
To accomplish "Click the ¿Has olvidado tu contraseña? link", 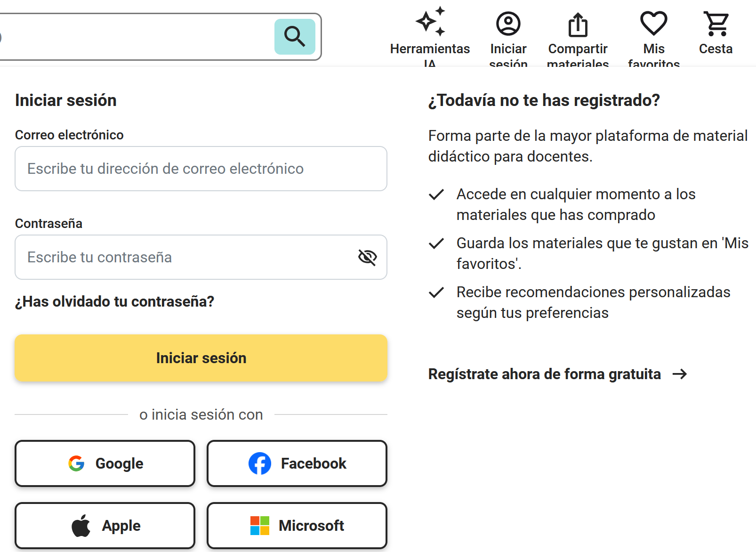I will (115, 301).
